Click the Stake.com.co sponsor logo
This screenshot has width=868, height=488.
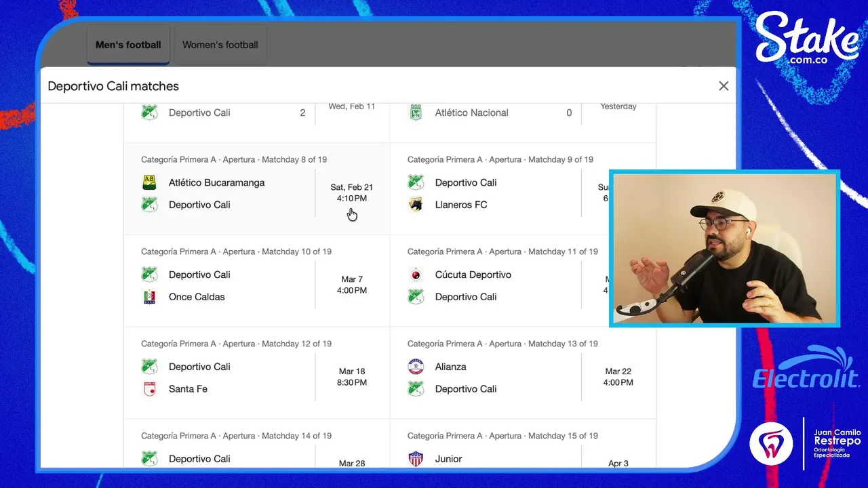pyautogui.click(x=807, y=39)
